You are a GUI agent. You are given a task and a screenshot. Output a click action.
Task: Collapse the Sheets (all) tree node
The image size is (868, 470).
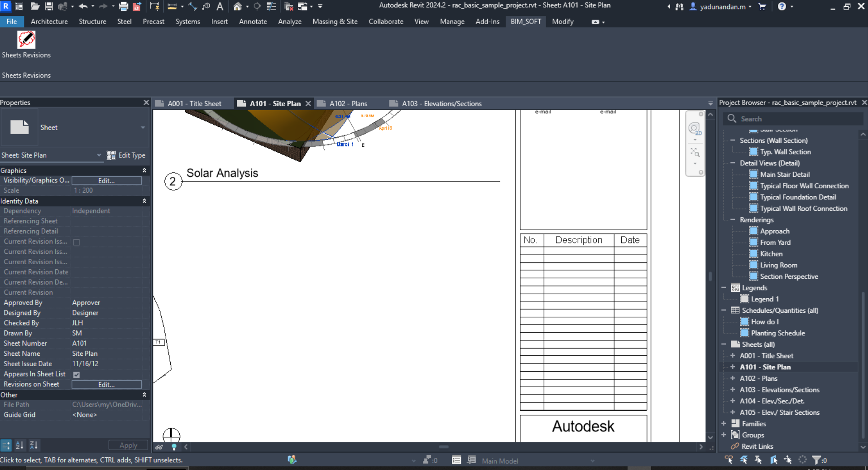(x=724, y=344)
